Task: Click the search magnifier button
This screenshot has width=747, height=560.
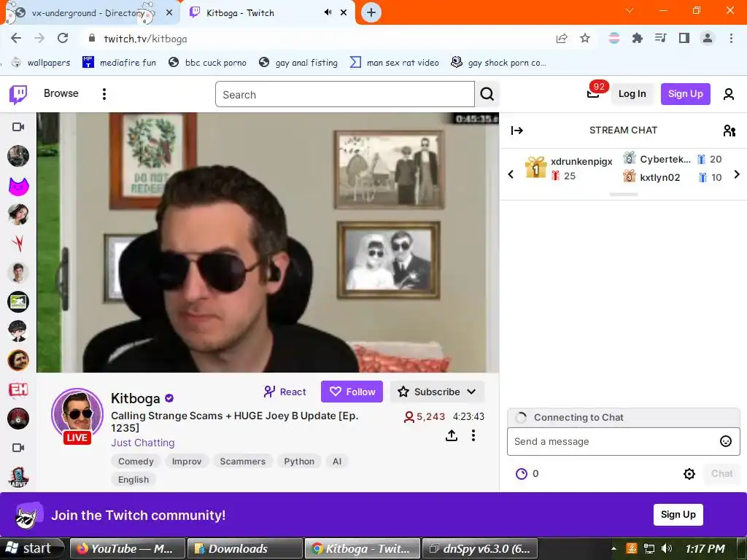Action: [x=487, y=94]
